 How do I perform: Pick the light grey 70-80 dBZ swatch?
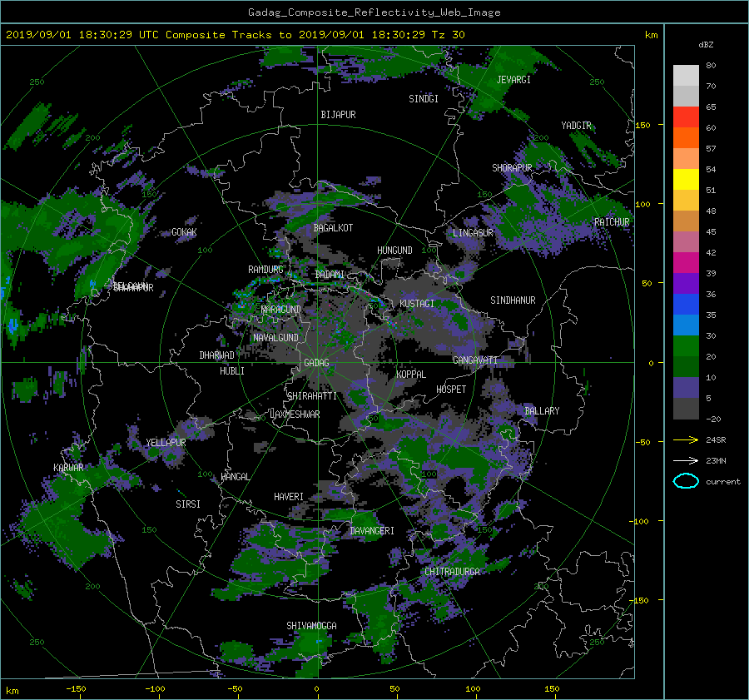tap(686, 76)
